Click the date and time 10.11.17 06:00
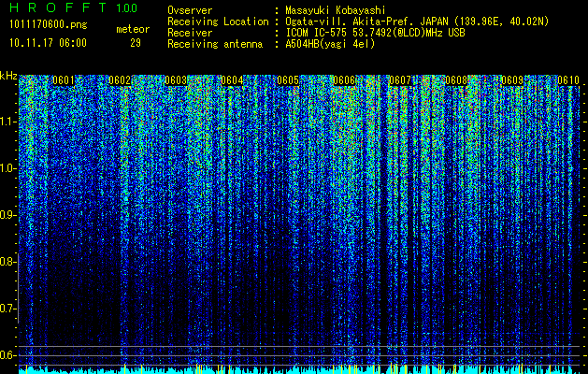This screenshot has width=588, height=374. (x=48, y=43)
